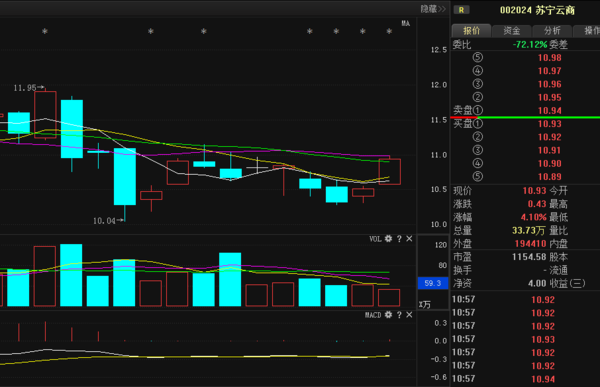Image resolution: width=600 pixels, height=387 pixels.
Task: Open VOL indicator settings gear
Action: tap(388, 239)
